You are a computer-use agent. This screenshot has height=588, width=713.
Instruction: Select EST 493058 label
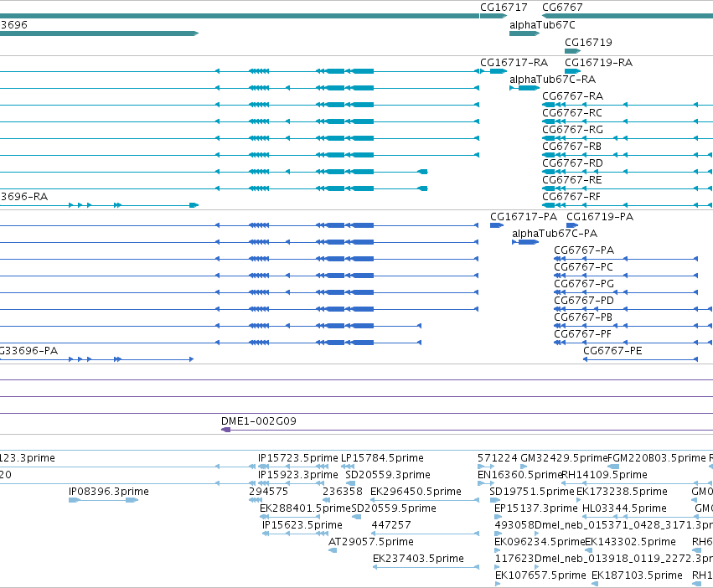514,525
